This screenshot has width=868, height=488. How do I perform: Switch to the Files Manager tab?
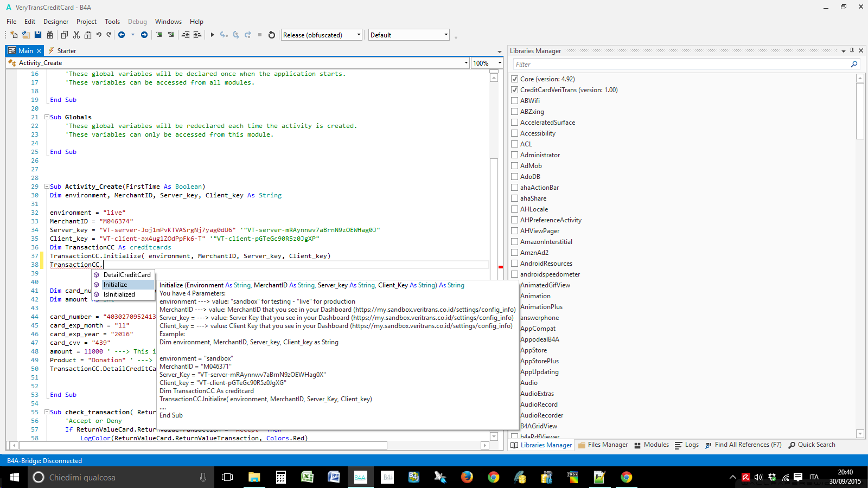click(603, 445)
